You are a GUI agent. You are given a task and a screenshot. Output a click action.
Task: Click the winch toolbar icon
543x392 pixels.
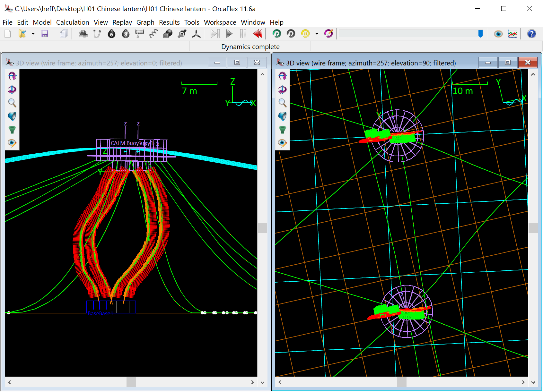point(140,34)
